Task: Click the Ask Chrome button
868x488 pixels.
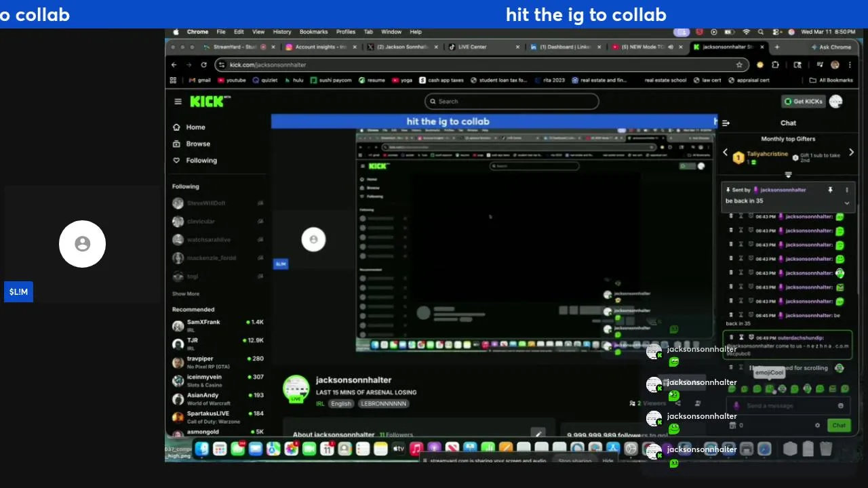Action: [x=831, y=47]
